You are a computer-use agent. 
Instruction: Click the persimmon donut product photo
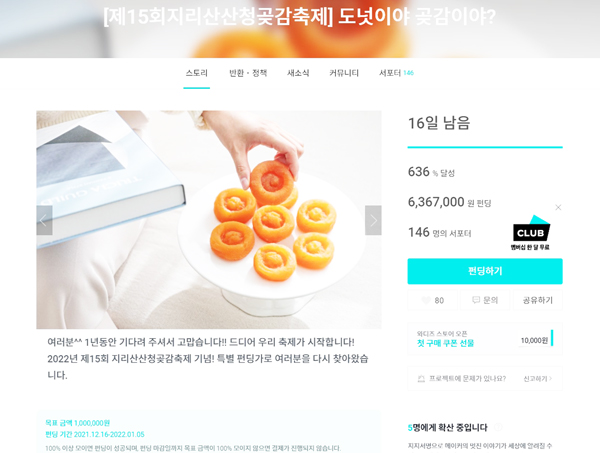209,220
